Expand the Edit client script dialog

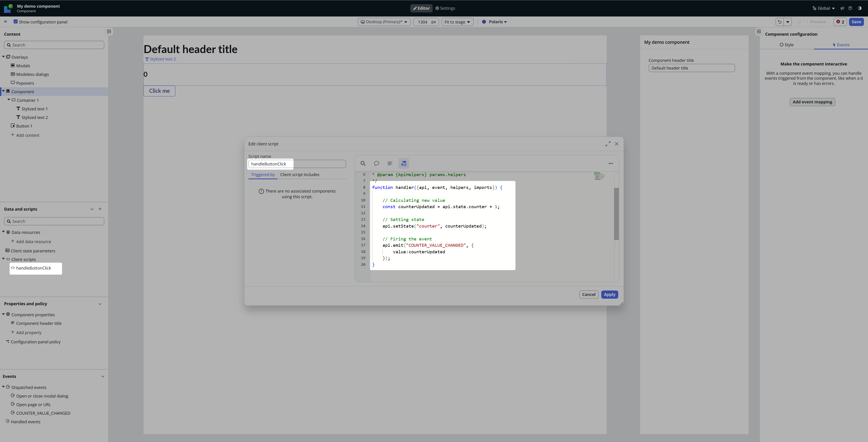coord(608,144)
